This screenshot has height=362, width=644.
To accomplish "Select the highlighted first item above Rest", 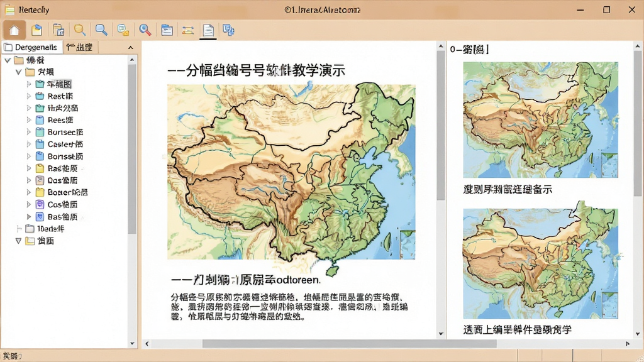I will [x=59, y=84].
